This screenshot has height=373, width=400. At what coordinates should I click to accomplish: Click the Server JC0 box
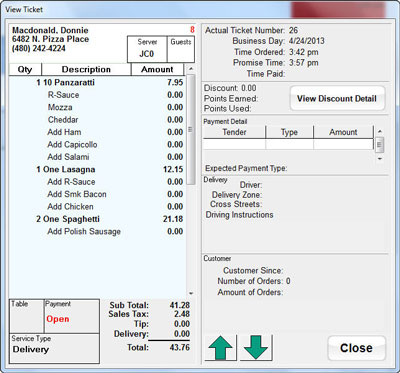(x=147, y=49)
